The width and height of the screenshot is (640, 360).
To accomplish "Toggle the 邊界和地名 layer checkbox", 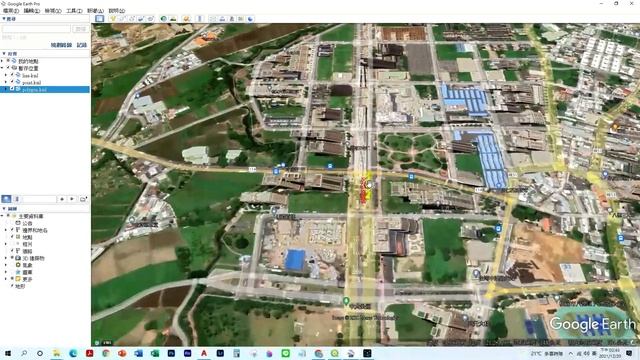I will (12, 230).
